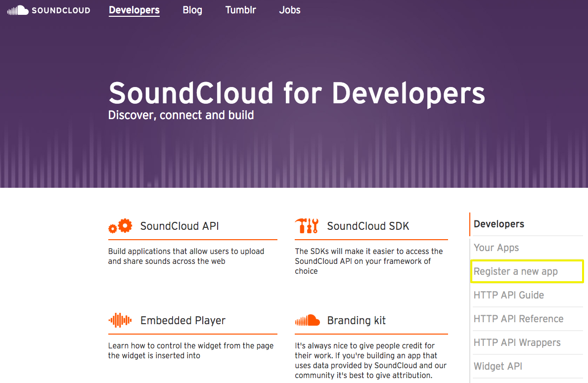This screenshot has width=588, height=383.
Task: Click 'The SDKs will make it easier' text
Action: tap(368, 261)
